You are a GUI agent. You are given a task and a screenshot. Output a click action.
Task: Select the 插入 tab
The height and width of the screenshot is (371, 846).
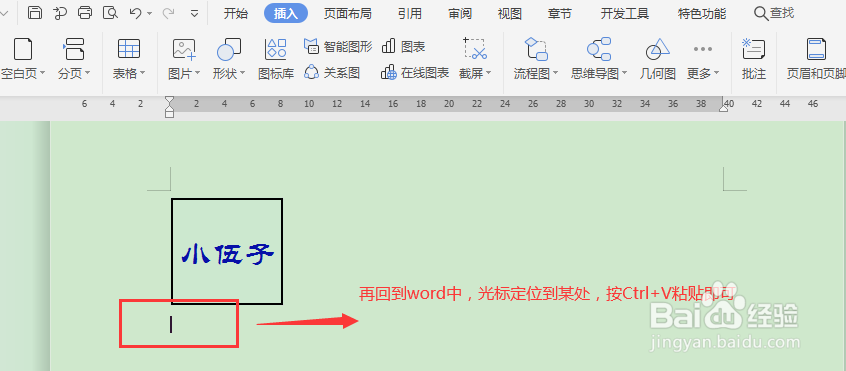click(x=286, y=13)
